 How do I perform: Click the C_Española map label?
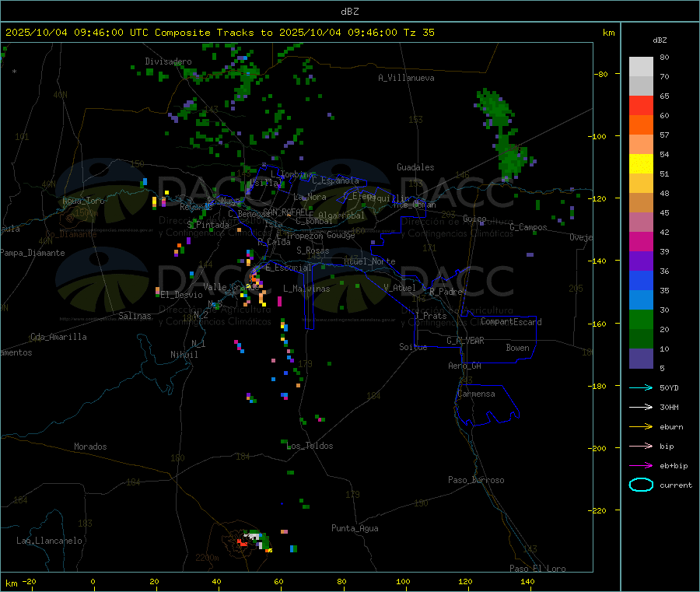(335, 180)
